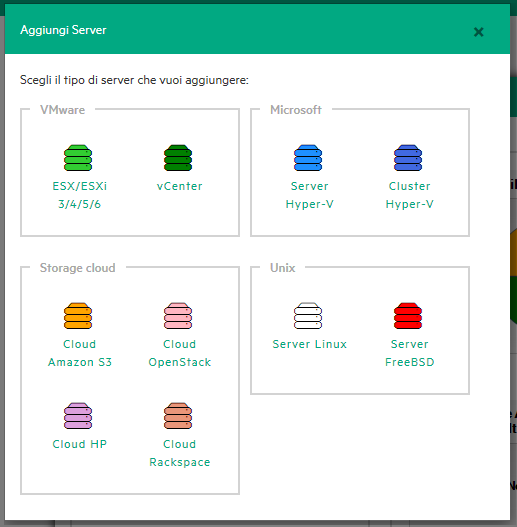Click the dark green vCenter server icon
The width and height of the screenshot is (517, 527).
click(x=178, y=158)
